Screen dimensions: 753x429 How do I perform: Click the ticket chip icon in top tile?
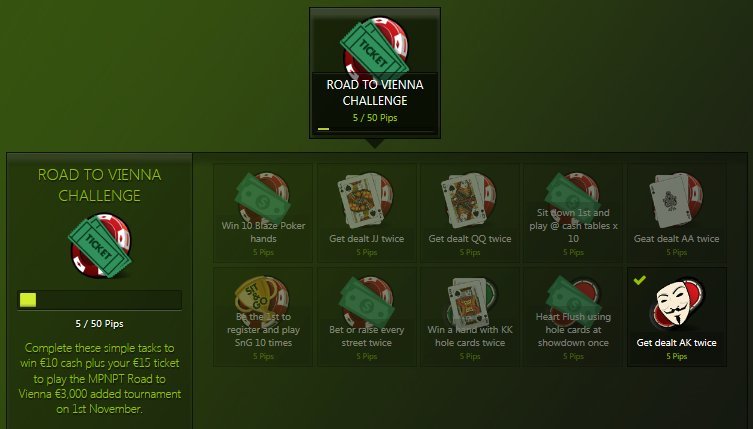(376, 47)
